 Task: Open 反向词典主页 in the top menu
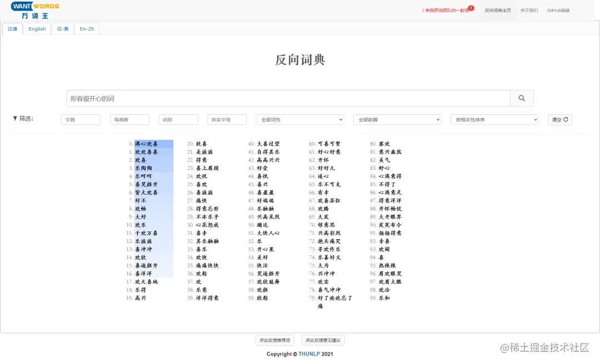click(498, 10)
